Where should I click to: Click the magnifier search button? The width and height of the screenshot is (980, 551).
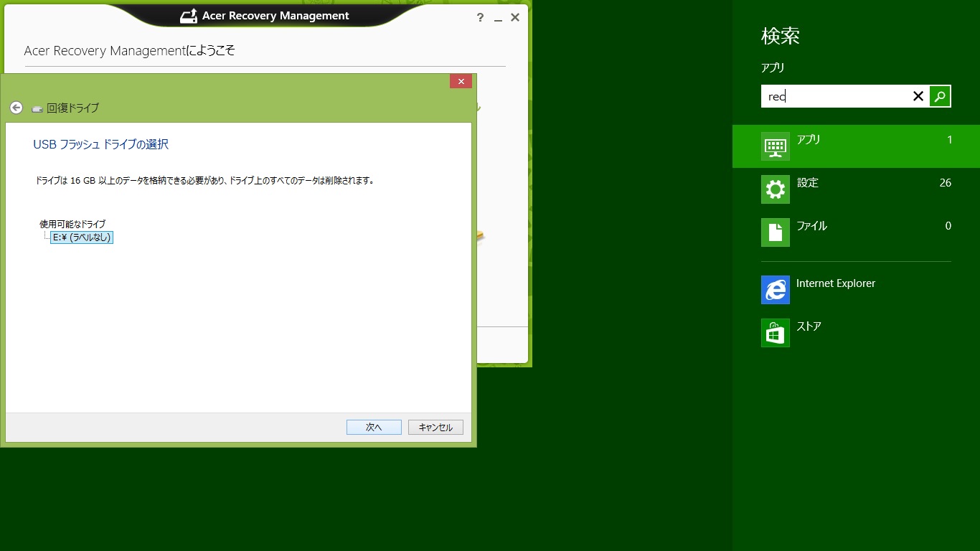940,96
